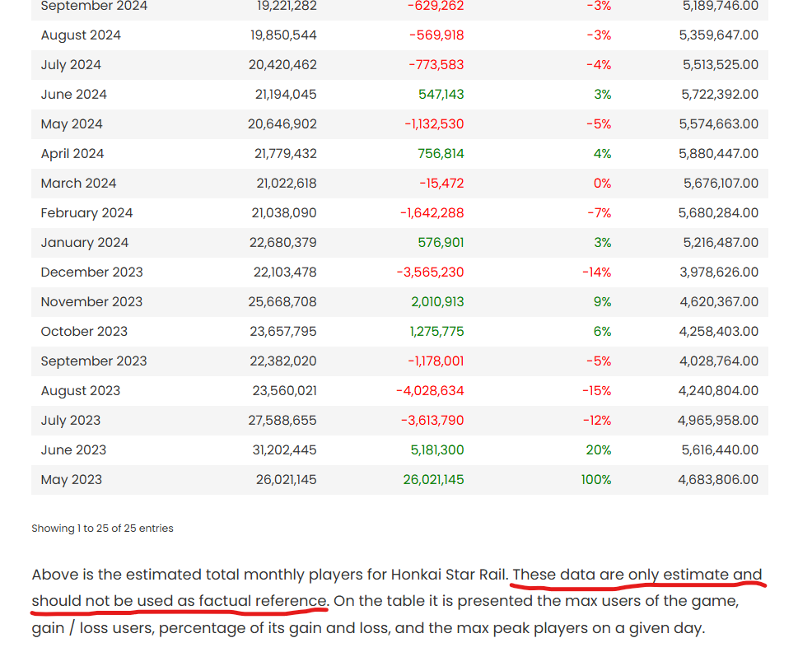
Task: Click the players value 23,657,795
Action: click(283, 332)
